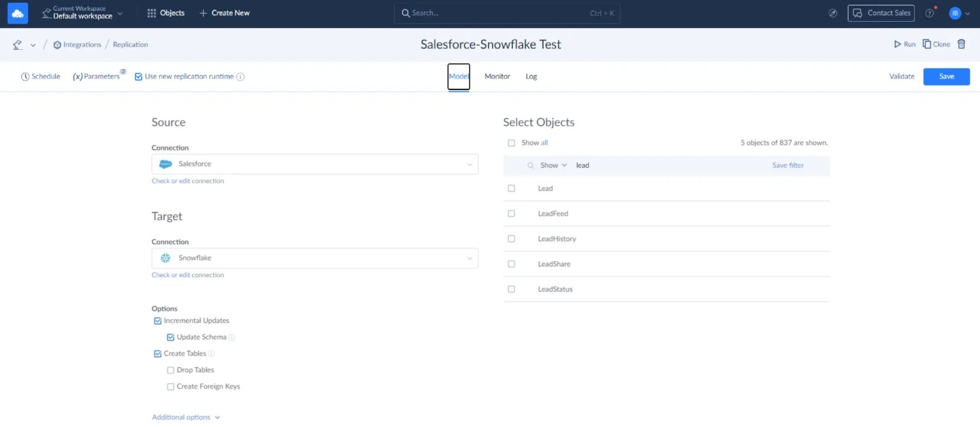Open the Source Salesforce connection dropdown
Screen dimensions: 980x427
click(315, 164)
